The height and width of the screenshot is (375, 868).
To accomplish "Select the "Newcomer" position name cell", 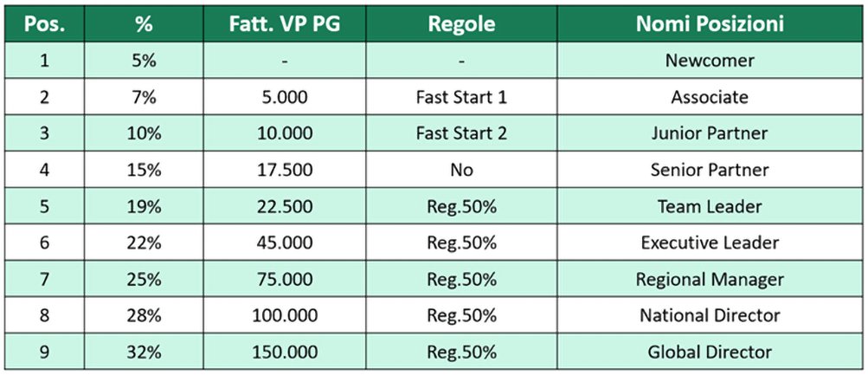I will coord(709,61).
